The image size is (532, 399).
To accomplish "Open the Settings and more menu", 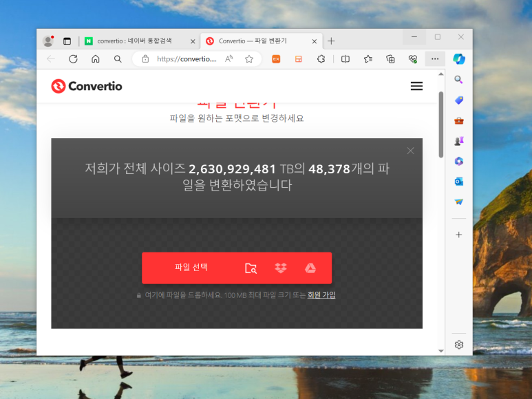I will pyautogui.click(x=435, y=59).
